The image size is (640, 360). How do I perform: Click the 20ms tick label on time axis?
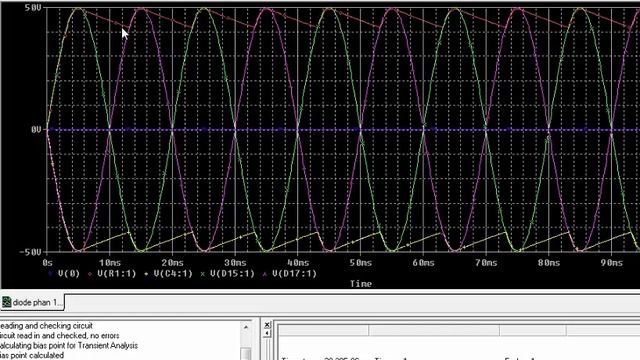click(x=173, y=262)
